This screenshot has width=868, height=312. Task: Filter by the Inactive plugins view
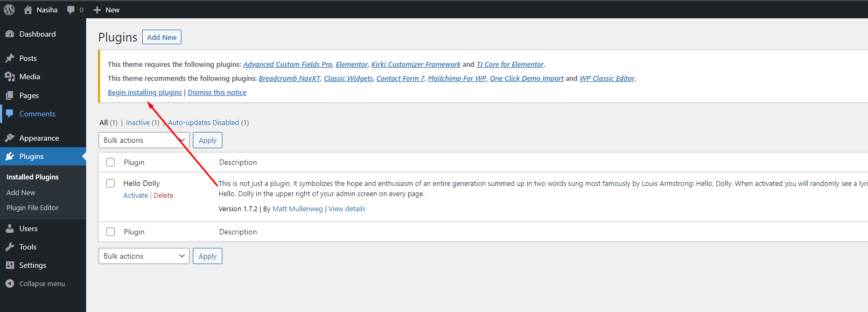click(138, 123)
